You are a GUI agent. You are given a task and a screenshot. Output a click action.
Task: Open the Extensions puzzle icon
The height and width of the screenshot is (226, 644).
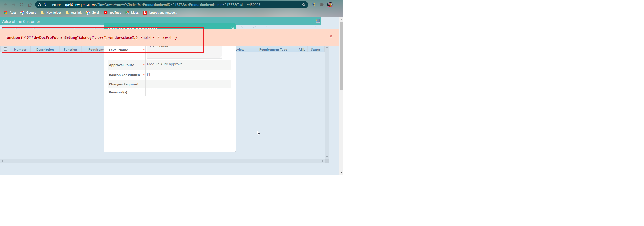(321, 5)
